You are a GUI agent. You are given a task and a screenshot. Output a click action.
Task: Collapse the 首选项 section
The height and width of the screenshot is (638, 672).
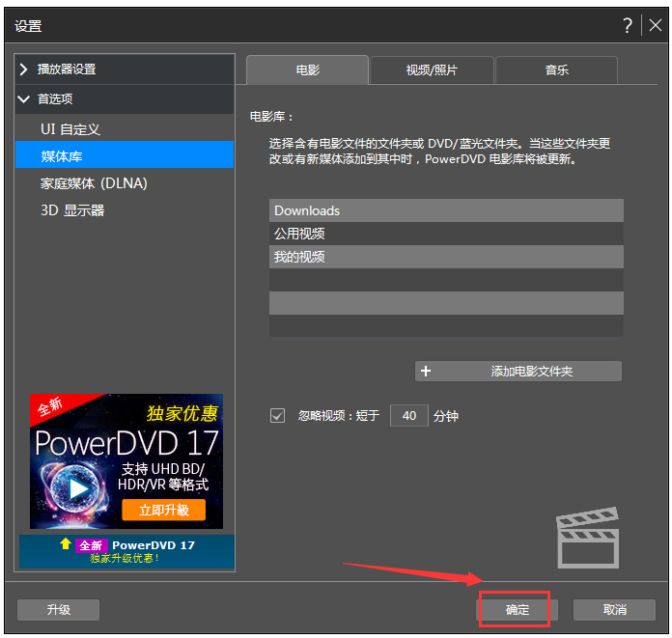125,99
